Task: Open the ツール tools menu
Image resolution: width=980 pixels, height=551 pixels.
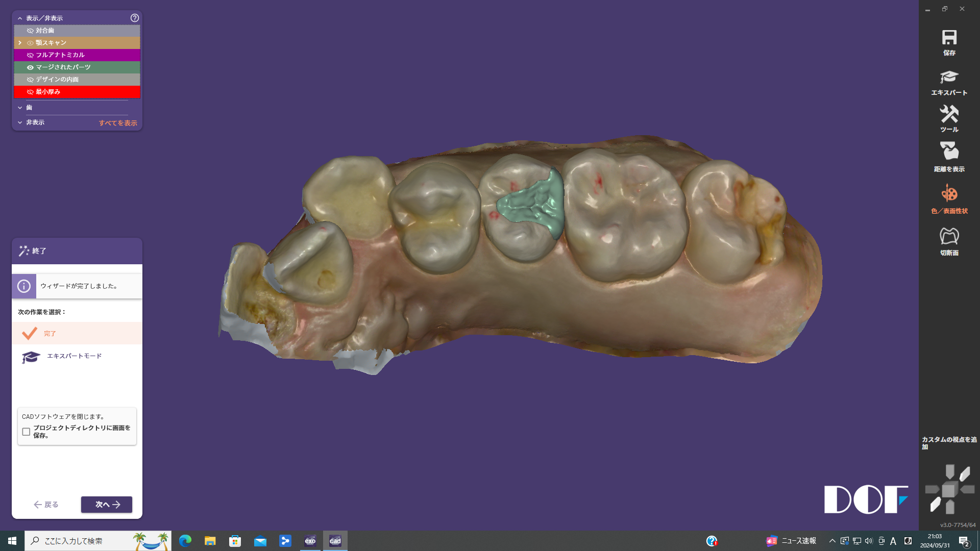Action: [x=949, y=118]
